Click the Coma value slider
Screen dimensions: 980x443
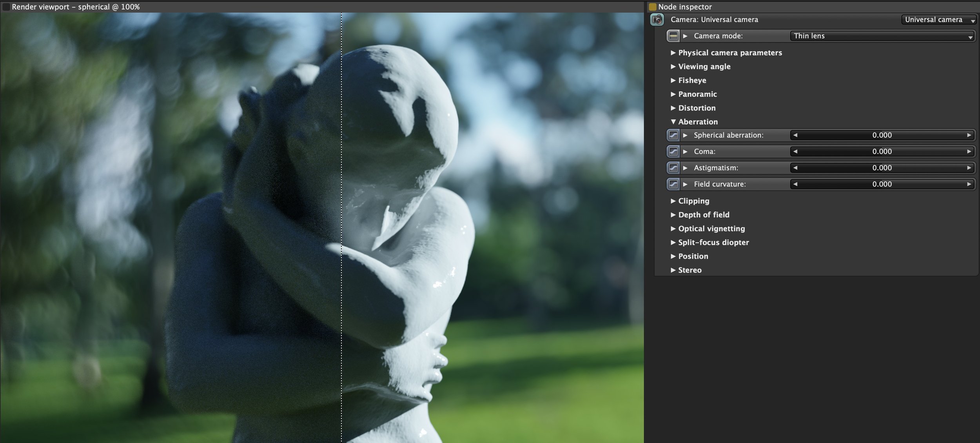882,151
